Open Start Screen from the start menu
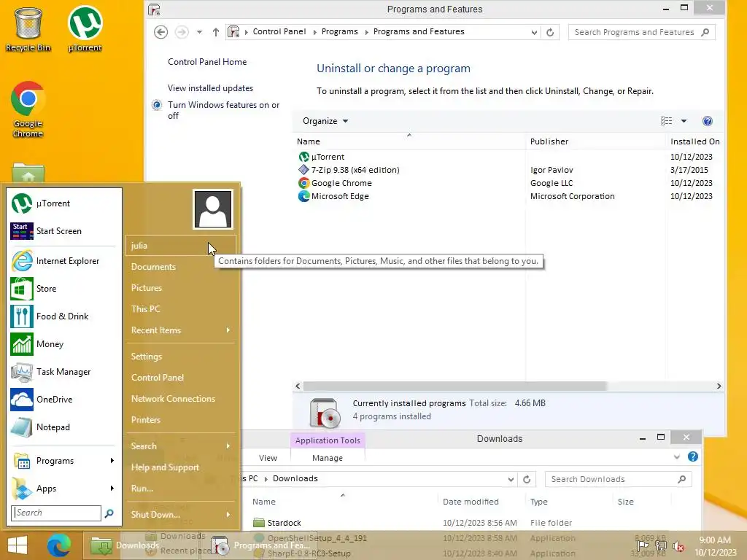 click(64, 231)
